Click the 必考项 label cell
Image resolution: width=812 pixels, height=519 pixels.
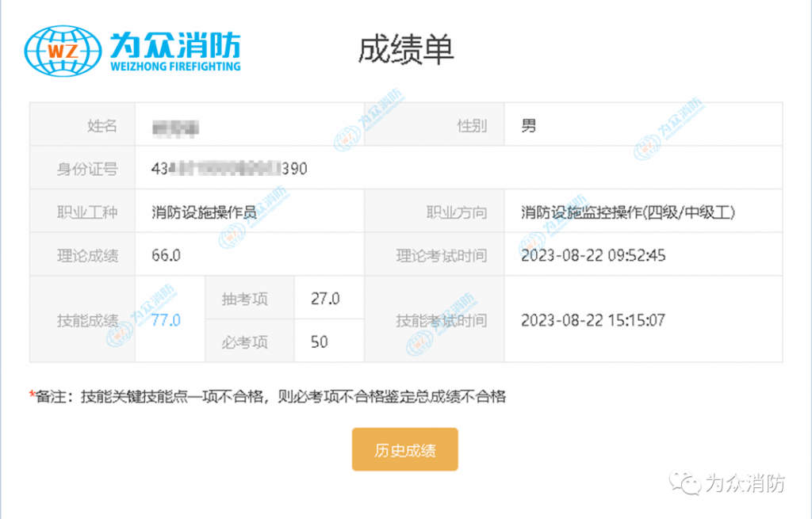[x=250, y=341]
